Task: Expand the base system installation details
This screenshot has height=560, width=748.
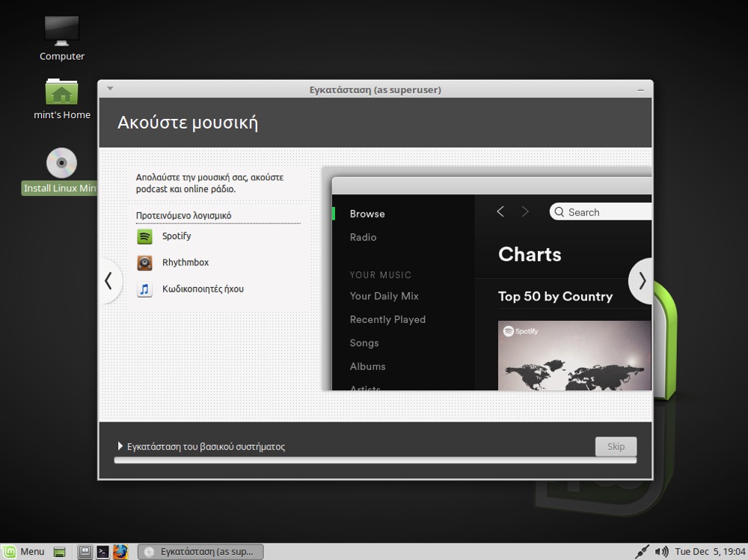Action: [x=120, y=446]
